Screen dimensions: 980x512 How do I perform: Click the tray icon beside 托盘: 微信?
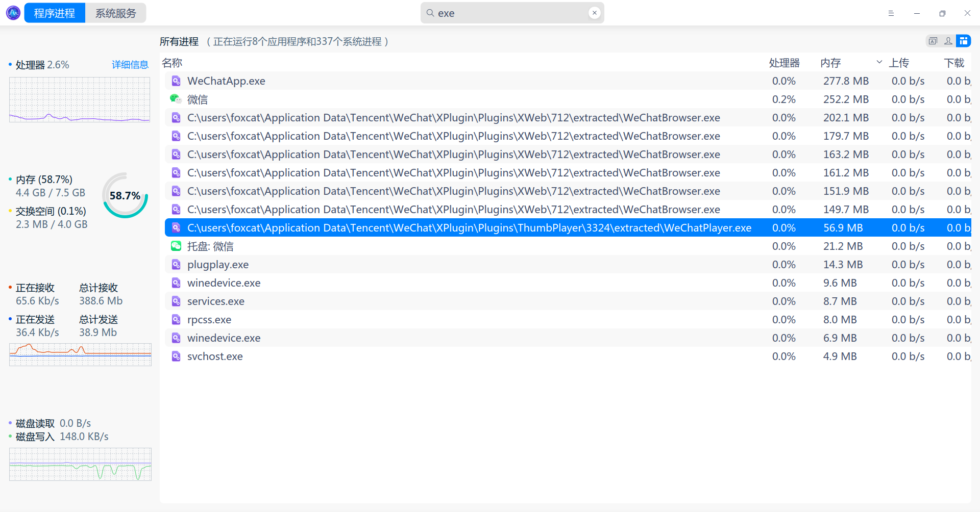coord(176,246)
